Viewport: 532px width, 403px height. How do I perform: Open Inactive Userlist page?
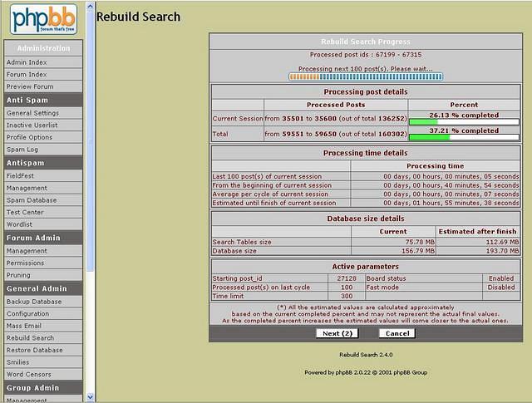click(x=32, y=125)
